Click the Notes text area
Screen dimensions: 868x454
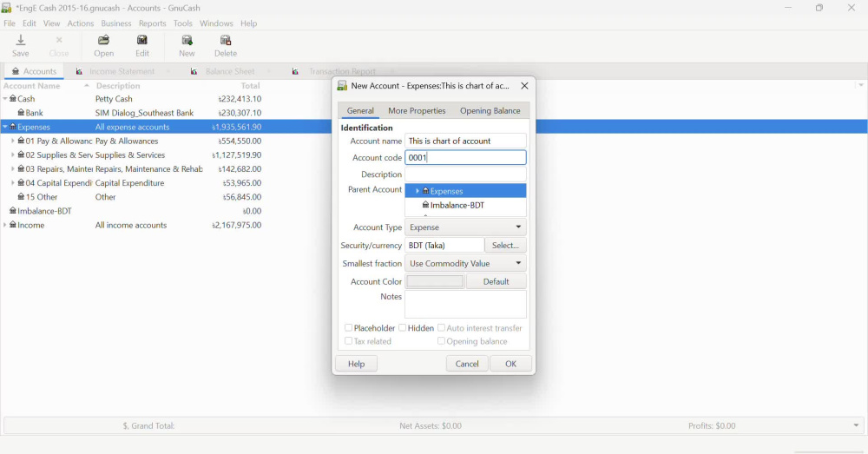pyautogui.click(x=465, y=305)
